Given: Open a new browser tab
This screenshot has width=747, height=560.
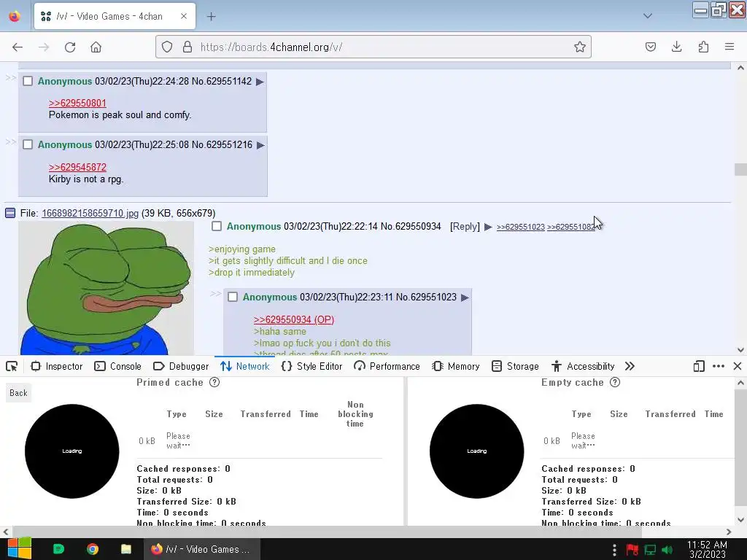Looking at the screenshot, I should [211, 17].
